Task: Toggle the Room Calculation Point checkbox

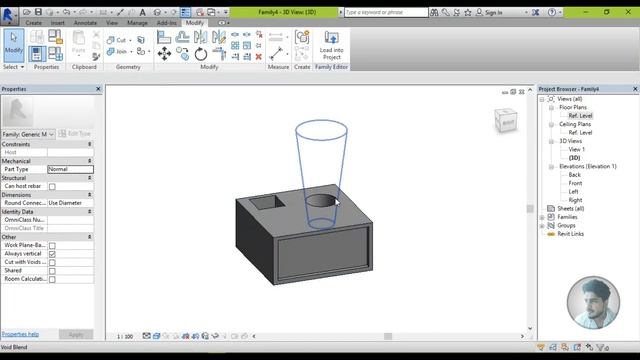Action: (x=52, y=280)
